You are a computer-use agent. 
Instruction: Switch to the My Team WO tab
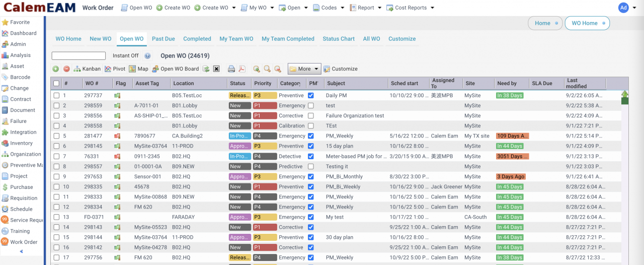(x=236, y=39)
